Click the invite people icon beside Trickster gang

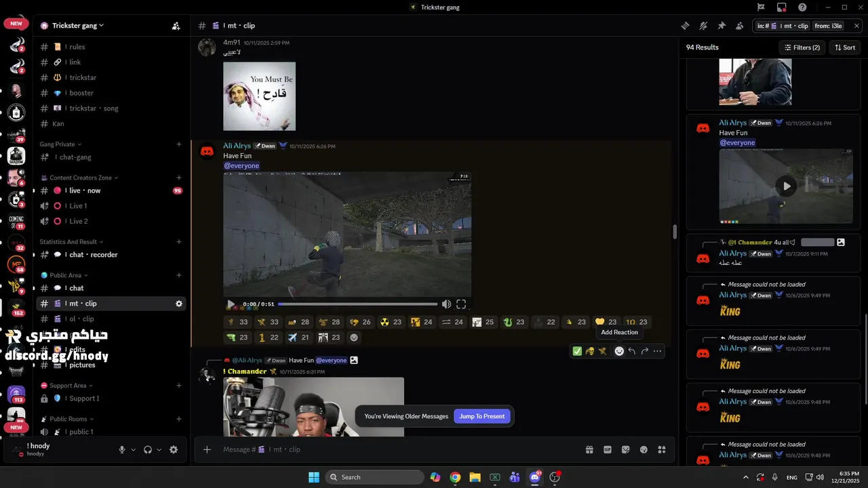176,26
